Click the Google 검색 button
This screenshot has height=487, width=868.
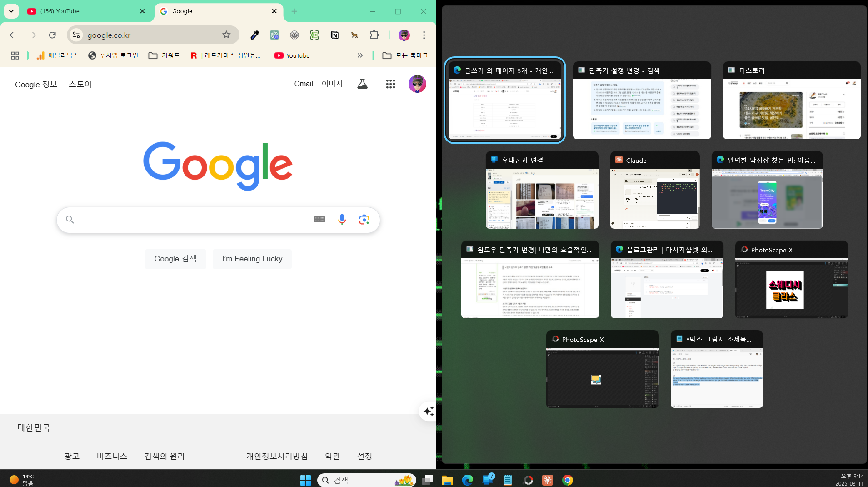pos(175,259)
